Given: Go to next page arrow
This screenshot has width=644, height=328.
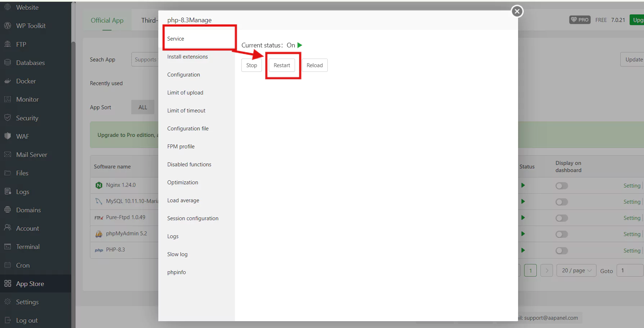Looking at the screenshot, I should click(547, 271).
